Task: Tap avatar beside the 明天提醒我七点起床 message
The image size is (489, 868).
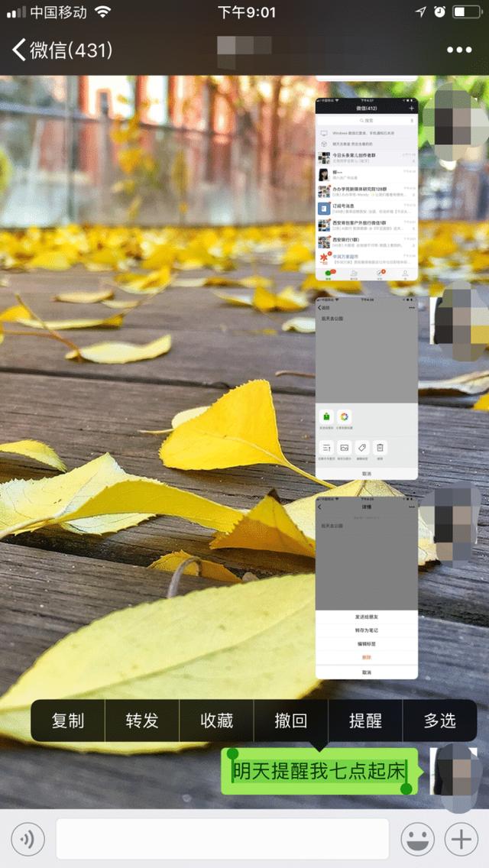Action: coord(455,772)
